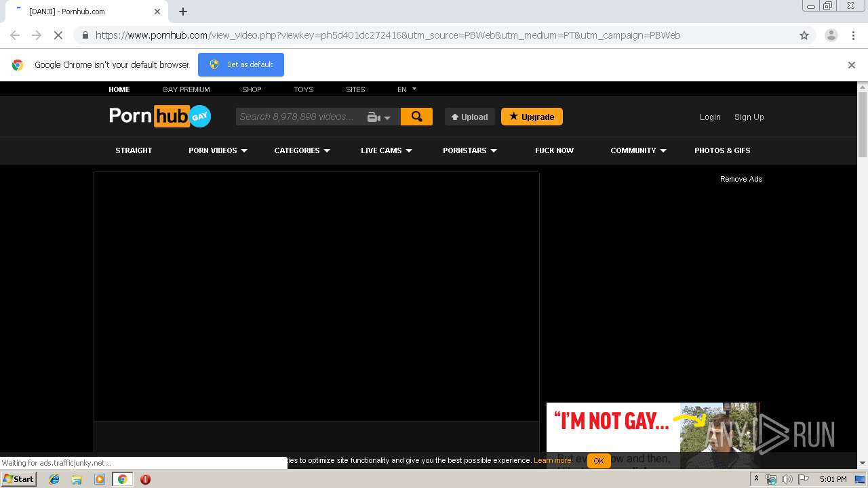Viewport: 868px width, 488px height.
Task: Open the HOME top menu item
Action: click(119, 89)
